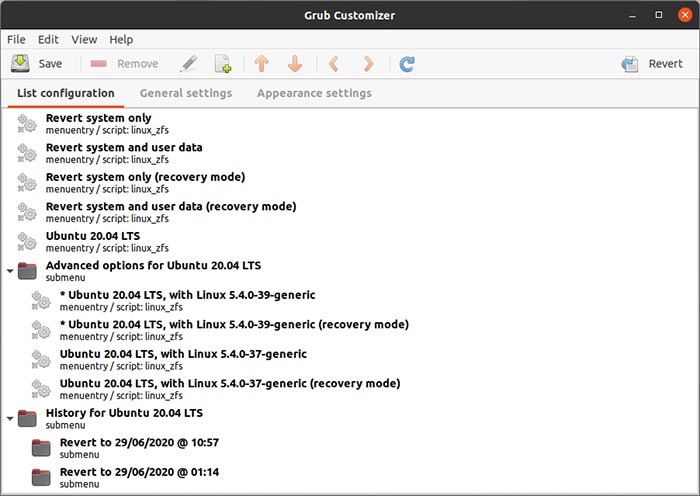
Task: Switch to General settings tab
Action: pyautogui.click(x=185, y=93)
